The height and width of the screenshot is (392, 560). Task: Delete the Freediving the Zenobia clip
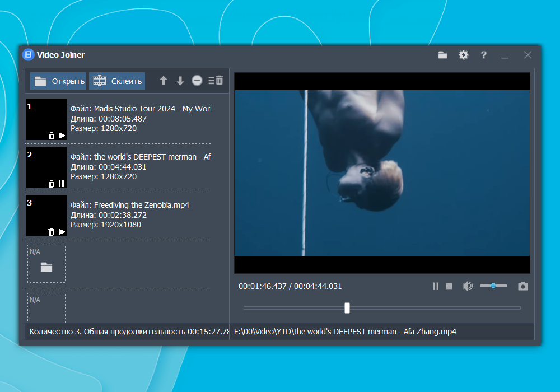point(51,232)
